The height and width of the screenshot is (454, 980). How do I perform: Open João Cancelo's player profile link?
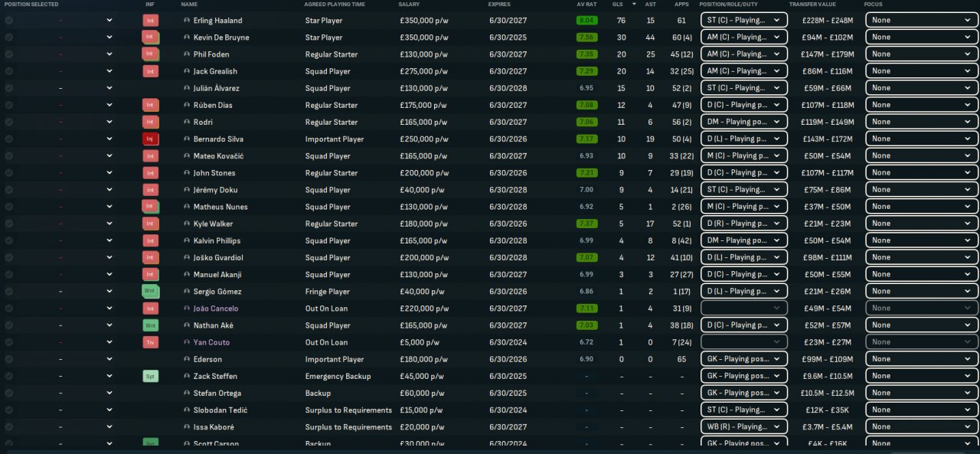point(215,309)
